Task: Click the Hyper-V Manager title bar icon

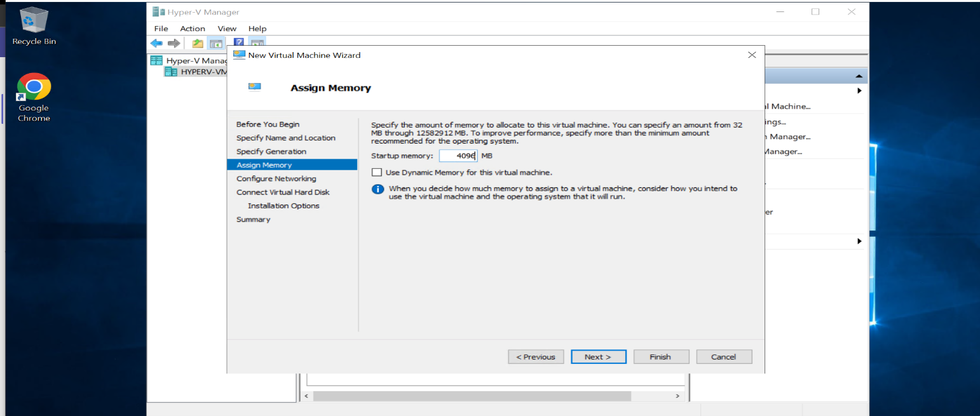Action: pyautogui.click(x=158, y=11)
